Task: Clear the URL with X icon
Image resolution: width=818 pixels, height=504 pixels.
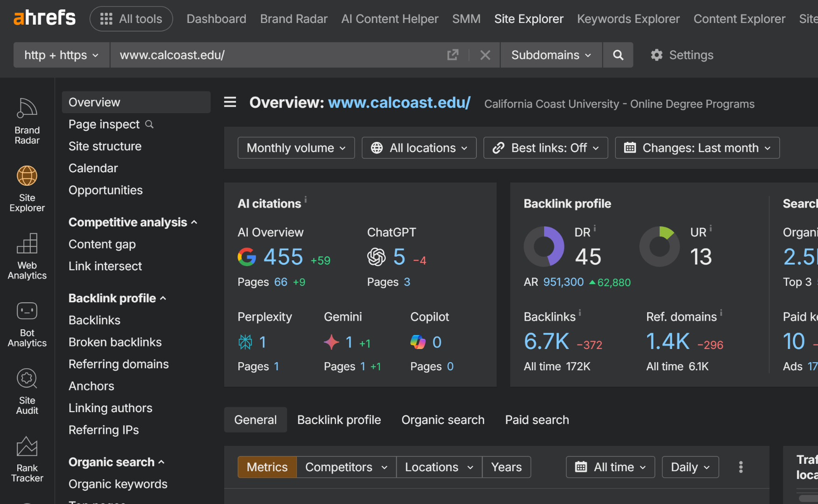Action: click(x=485, y=55)
